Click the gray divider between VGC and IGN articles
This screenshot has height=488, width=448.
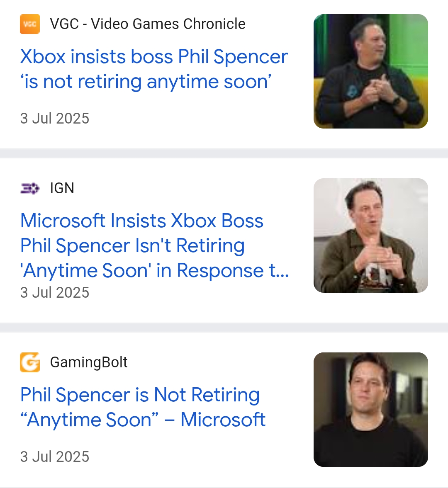pos(224,153)
